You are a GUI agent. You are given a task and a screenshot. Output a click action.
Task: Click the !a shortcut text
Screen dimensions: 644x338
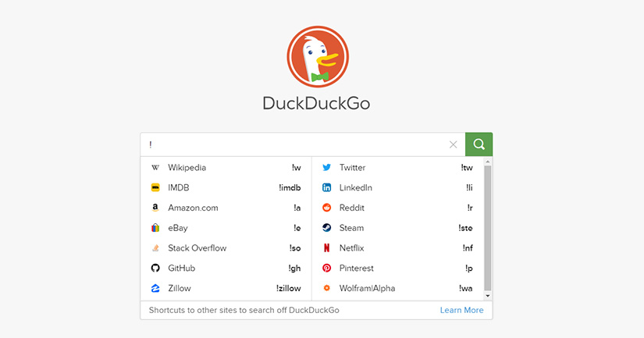coord(297,208)
